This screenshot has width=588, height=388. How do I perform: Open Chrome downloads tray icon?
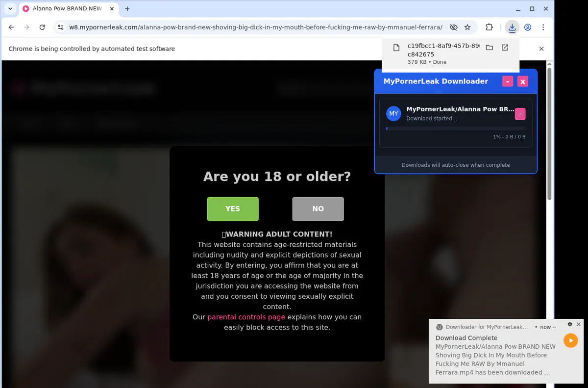coord(512,27)
